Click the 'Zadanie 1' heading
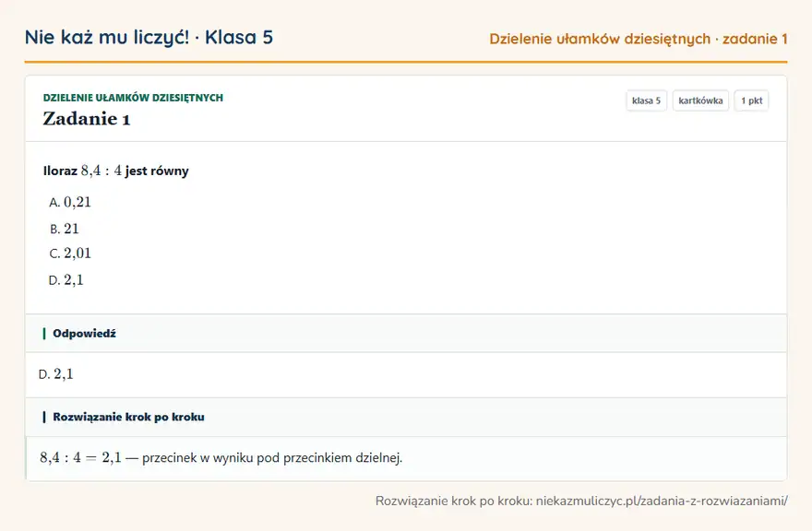Viewport: 812px width, 531px height. point(87,119)
